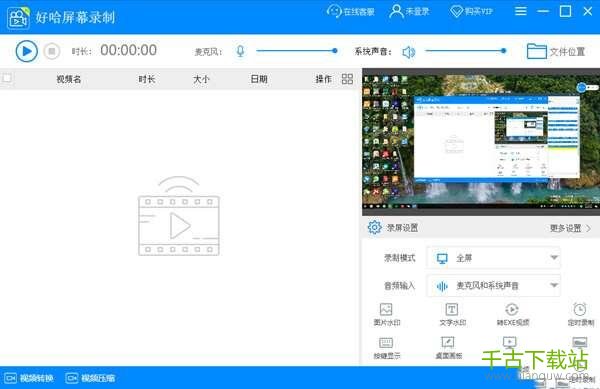The height and width of the screenshot is (389, 600).
Task: Click the 未登录 login button
Action: pyautogui.click(x=409, y=11)
